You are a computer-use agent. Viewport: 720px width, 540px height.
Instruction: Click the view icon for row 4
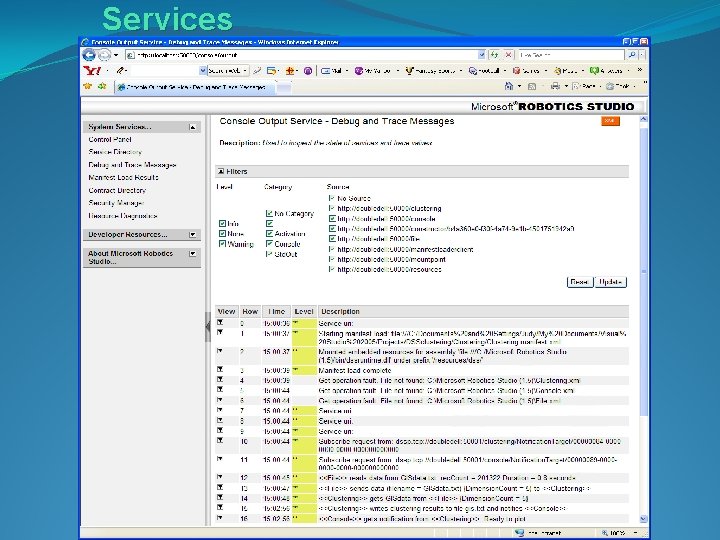(x=220, y=380)
